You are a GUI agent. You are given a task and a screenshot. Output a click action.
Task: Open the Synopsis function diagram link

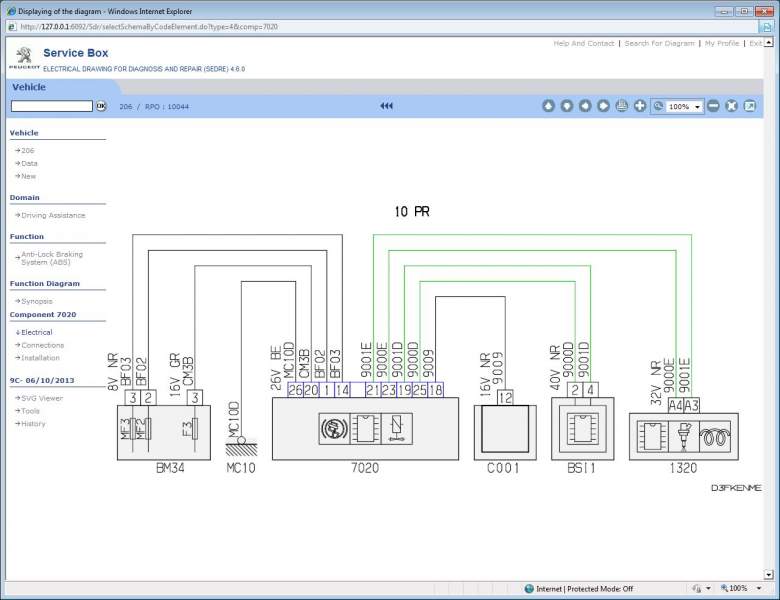point(34,301)
